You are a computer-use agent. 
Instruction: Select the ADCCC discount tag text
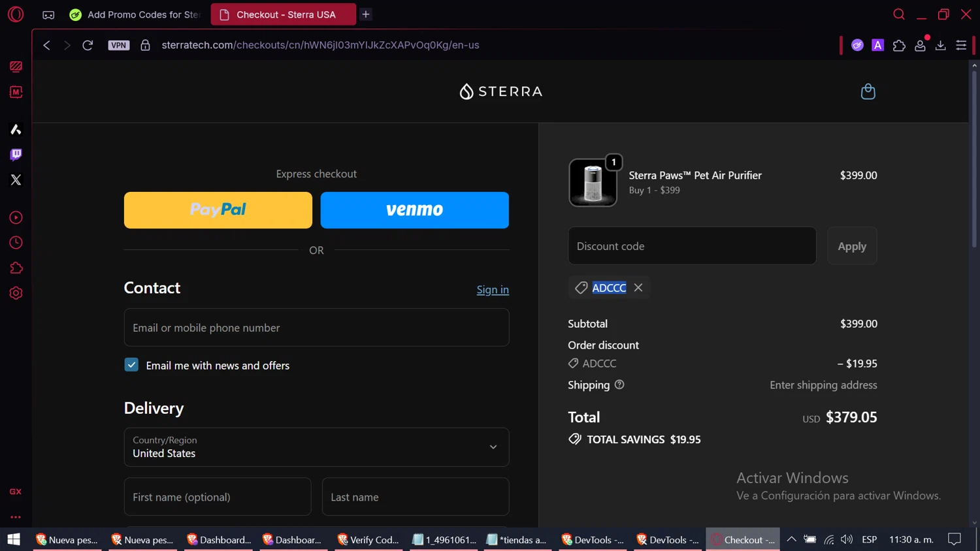(x=609, y=288)
